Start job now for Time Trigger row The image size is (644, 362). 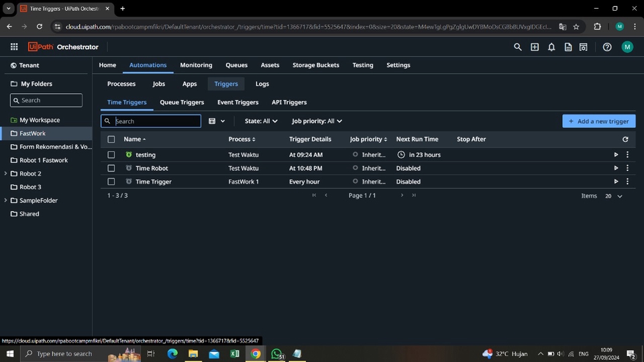(x=616, y=182)
